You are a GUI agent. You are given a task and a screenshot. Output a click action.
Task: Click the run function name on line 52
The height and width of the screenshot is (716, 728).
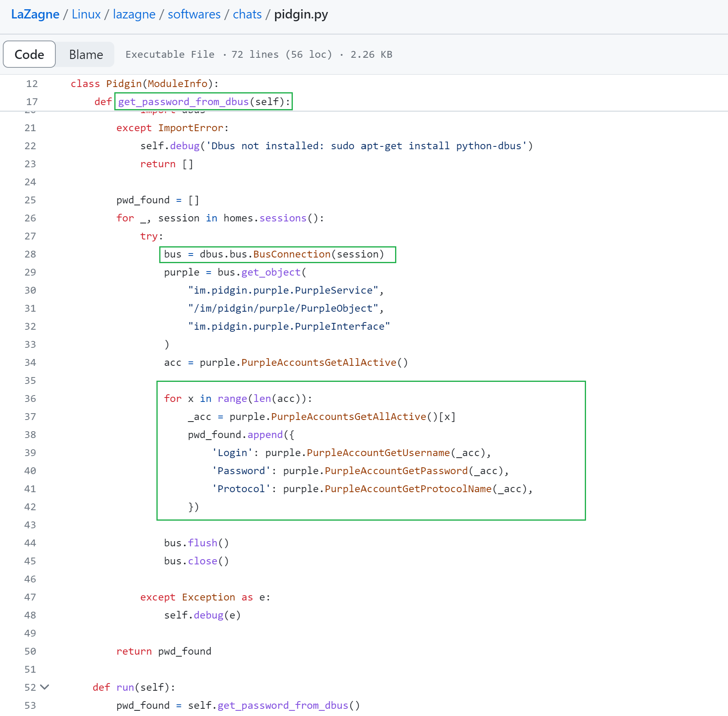click(x=125, y=688)
